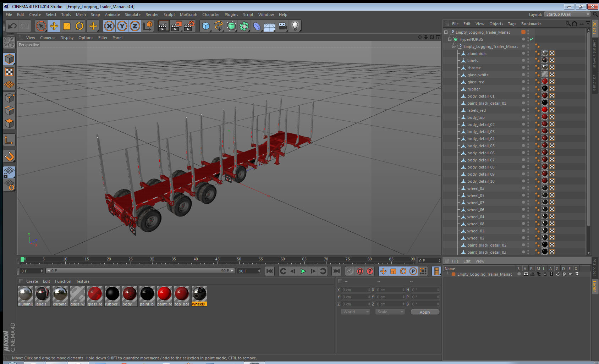Open viewport Cameras menu
The height and width of the screenshot is (364, 599).
point(48,38)
